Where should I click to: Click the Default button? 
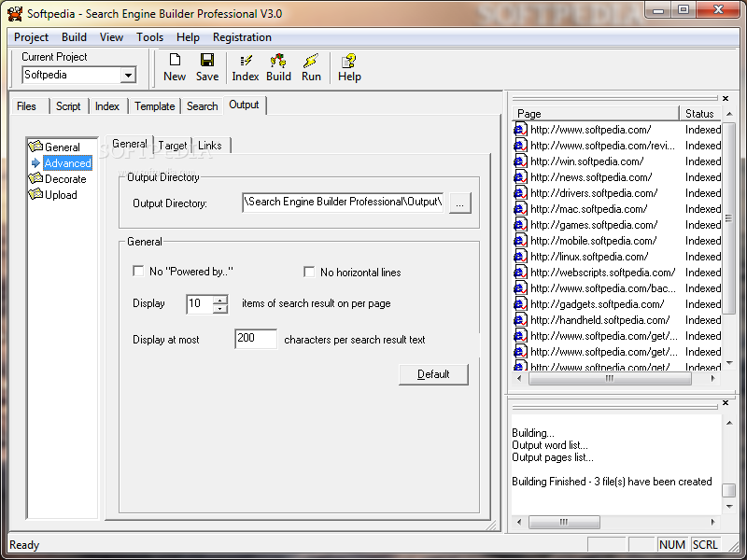433,374
